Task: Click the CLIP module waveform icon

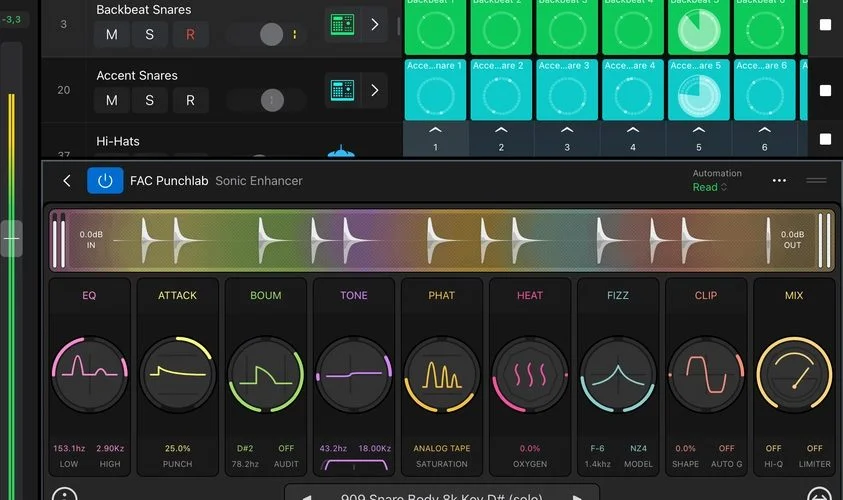Action: click(x=706, y=375)
